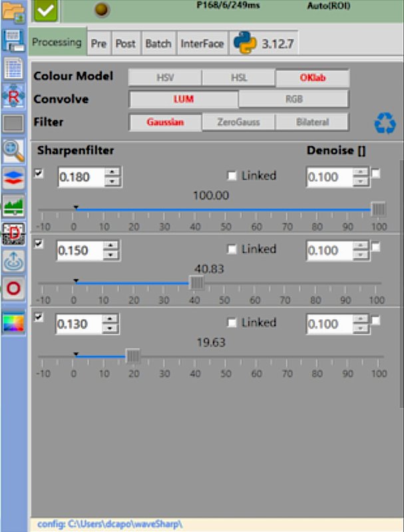Click the red circle O icon

(13, 289)
